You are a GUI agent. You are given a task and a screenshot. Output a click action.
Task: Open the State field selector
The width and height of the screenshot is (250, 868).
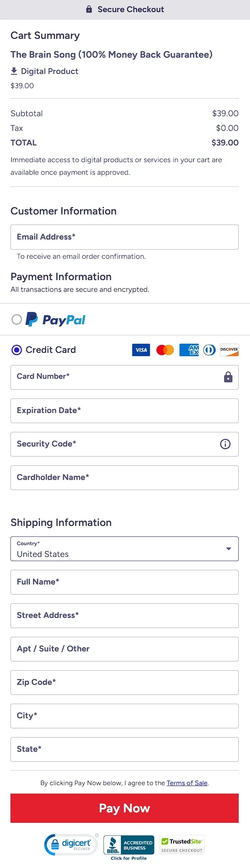[125, 749]
